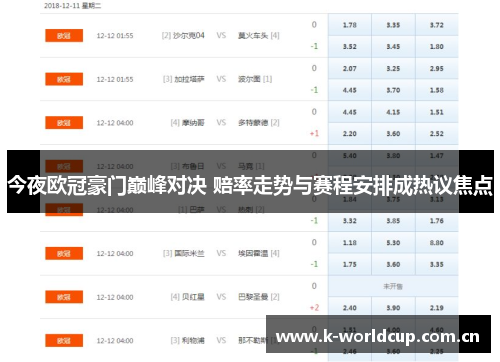Pick +2 handicap draw odds 3.90
The height and width of the screenshot is (362, 500).
pos(393,308)
